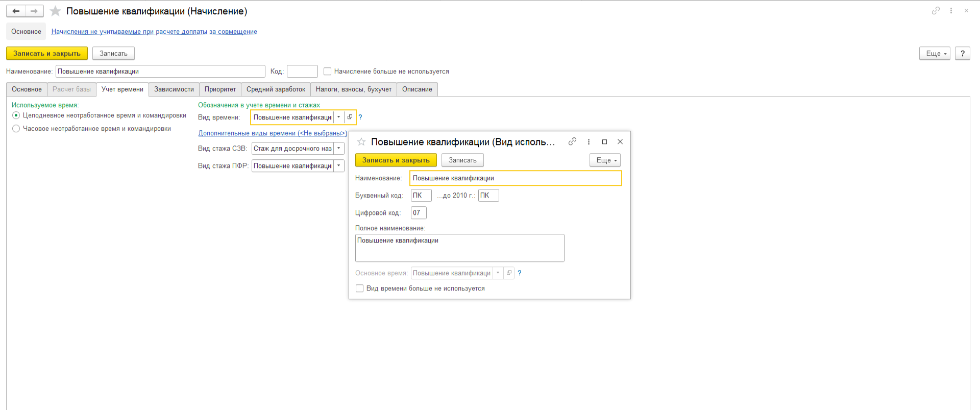This screenshot has height=410, width=980.
Task: Show help for Основное время field
Action: tap(520, 273)
